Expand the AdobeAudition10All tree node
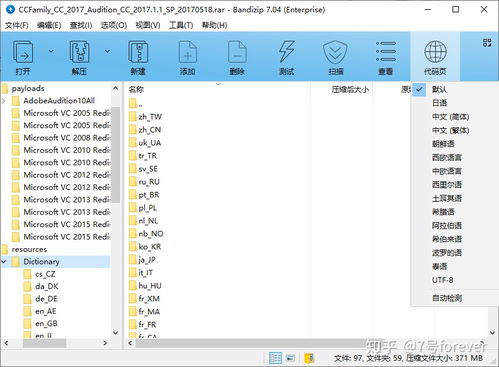The width and height of the screenshot is (499, 367). click(x=4, y=101)
